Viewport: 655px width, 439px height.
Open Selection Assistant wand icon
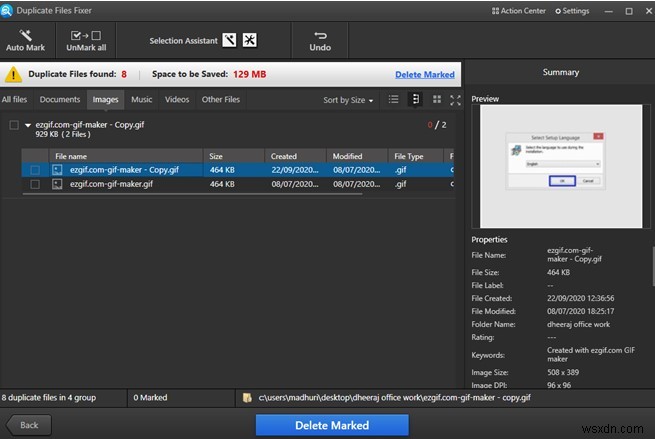[229, 40]
